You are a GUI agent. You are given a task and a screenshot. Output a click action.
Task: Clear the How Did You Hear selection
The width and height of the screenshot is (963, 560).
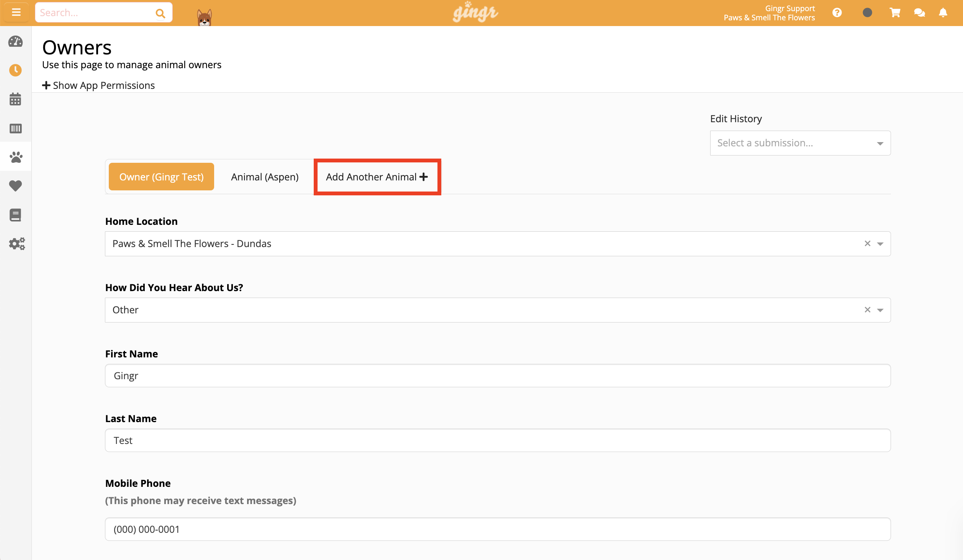point(868,310)
